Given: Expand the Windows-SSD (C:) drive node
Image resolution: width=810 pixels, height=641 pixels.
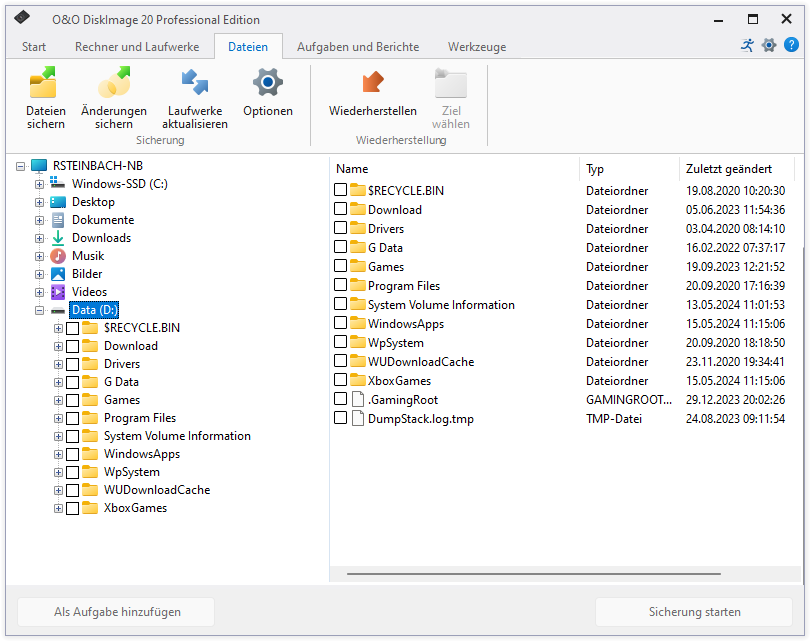Looking at the screenshot, I should tap(37, 183).
